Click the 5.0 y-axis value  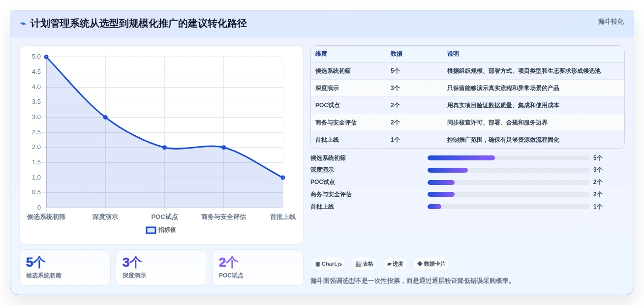(x=36, y=57)
